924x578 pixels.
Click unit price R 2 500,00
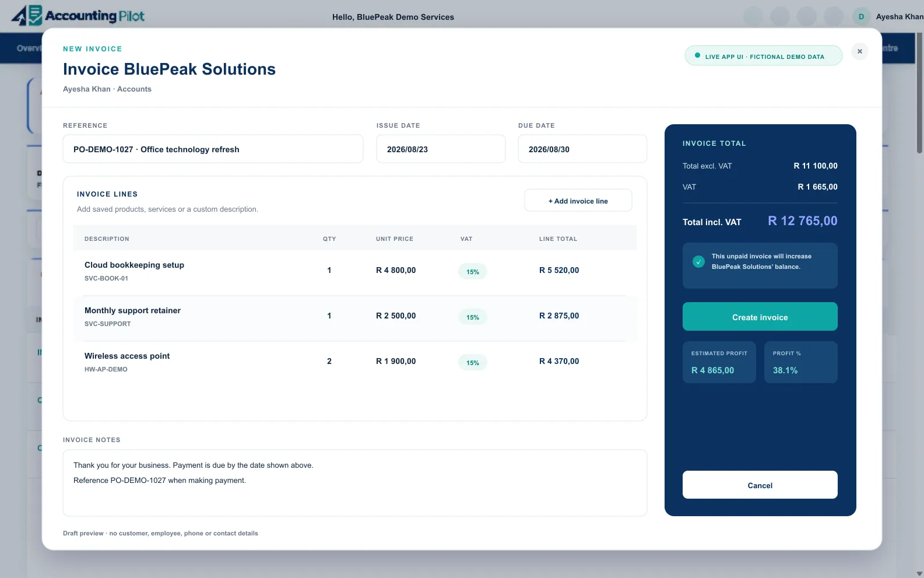(x=396, y=316)
